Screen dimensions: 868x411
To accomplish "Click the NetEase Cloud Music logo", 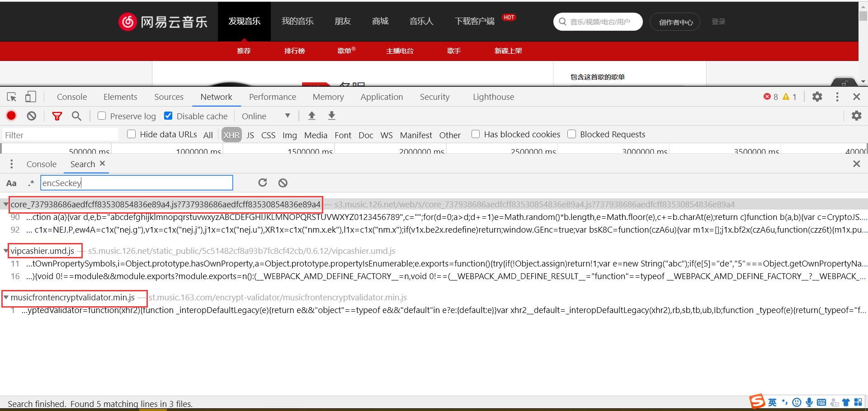I will tap(163, 22).
